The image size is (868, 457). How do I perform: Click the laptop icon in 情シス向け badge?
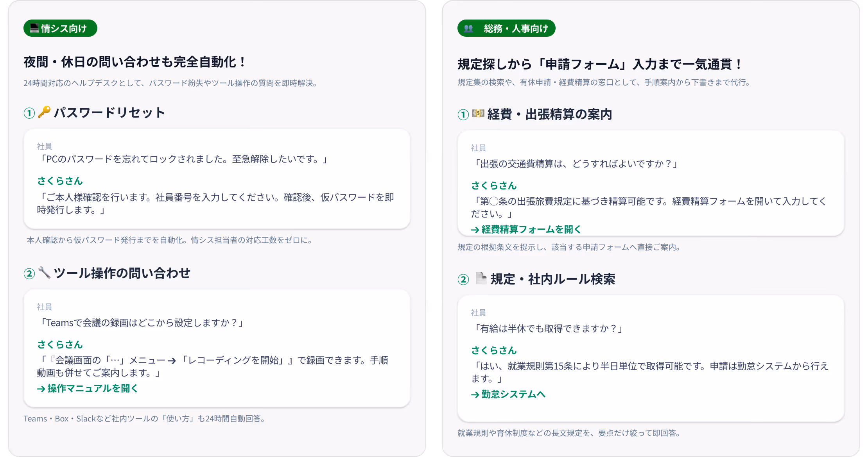point(34,28)
